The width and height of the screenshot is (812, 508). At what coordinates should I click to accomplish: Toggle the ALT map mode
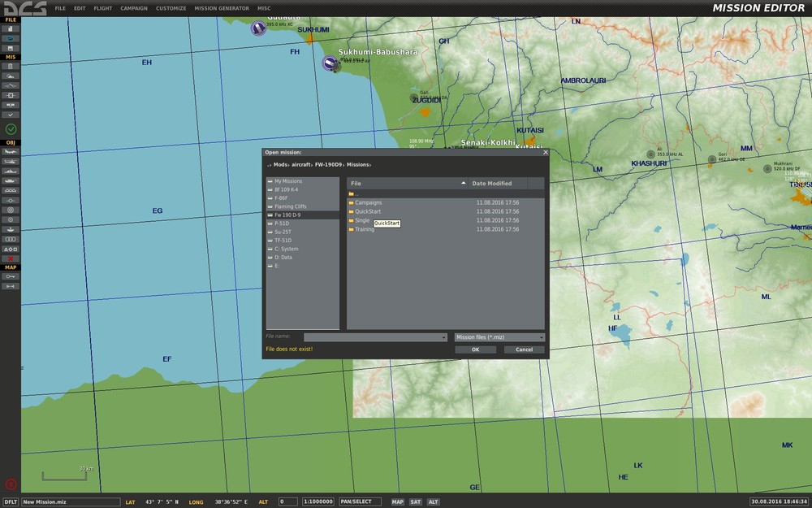tap(433, 502)
